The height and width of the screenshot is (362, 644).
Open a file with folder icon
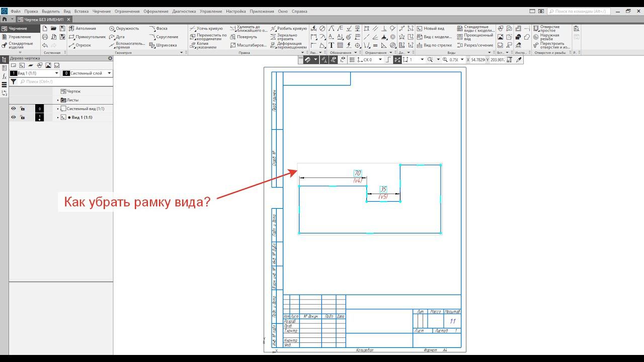pos(54,29)
